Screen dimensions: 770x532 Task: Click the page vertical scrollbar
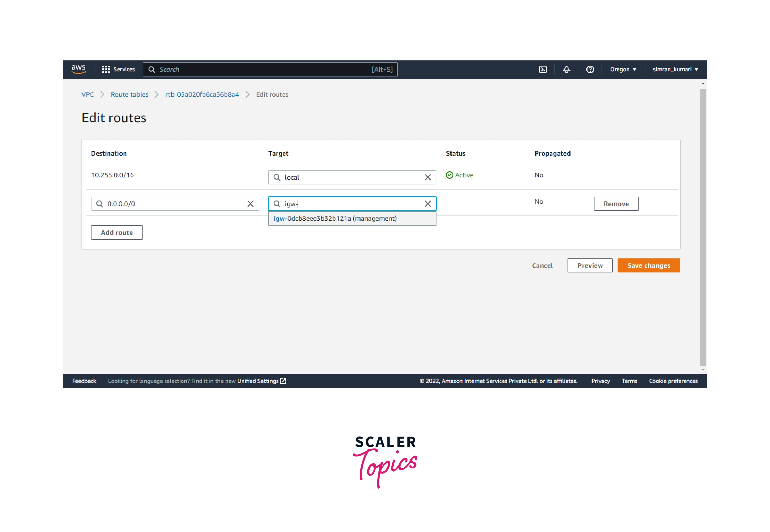point(703,227)
